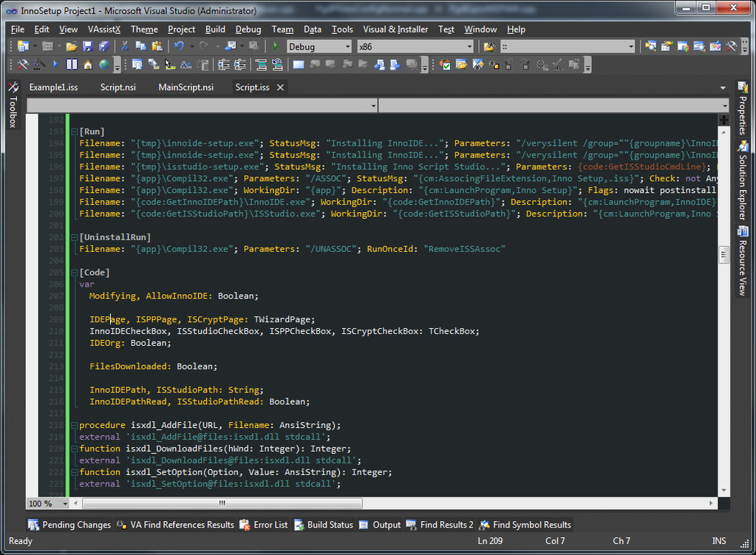The image size is (756, 555).
Task: Click the Uncomment selected lines icon
Action: click(277, 64)
